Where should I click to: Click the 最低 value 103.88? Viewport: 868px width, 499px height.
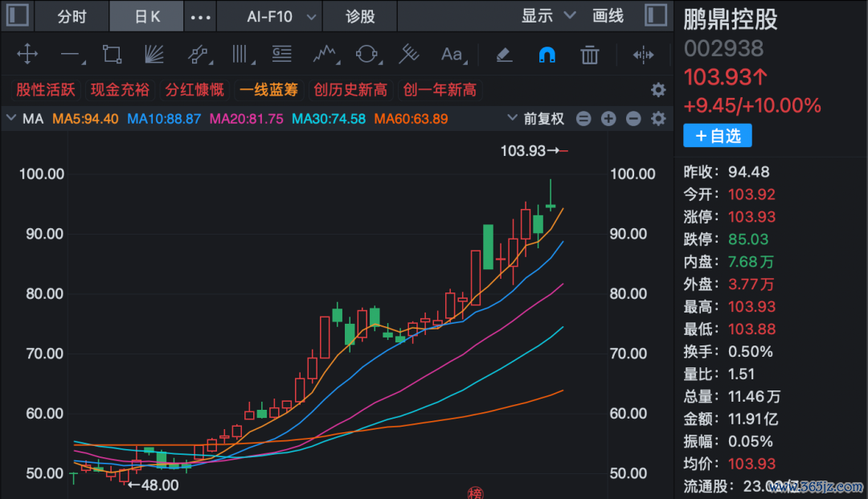(x=751, y=329)
